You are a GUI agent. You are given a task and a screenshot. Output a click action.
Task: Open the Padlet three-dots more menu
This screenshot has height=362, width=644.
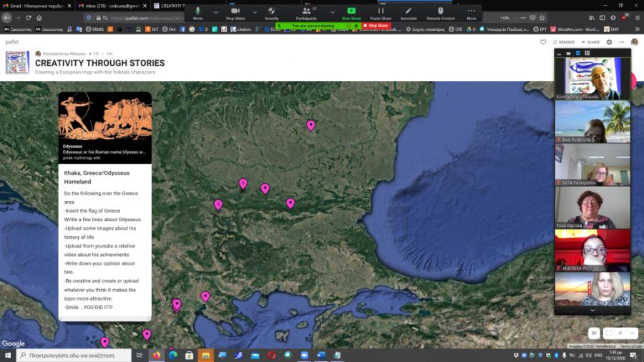(x=622, y=42)
